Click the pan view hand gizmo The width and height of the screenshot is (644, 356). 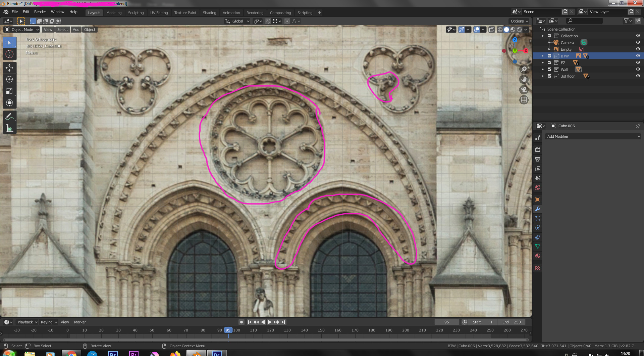pyautogui.click(x=524, y=79)
